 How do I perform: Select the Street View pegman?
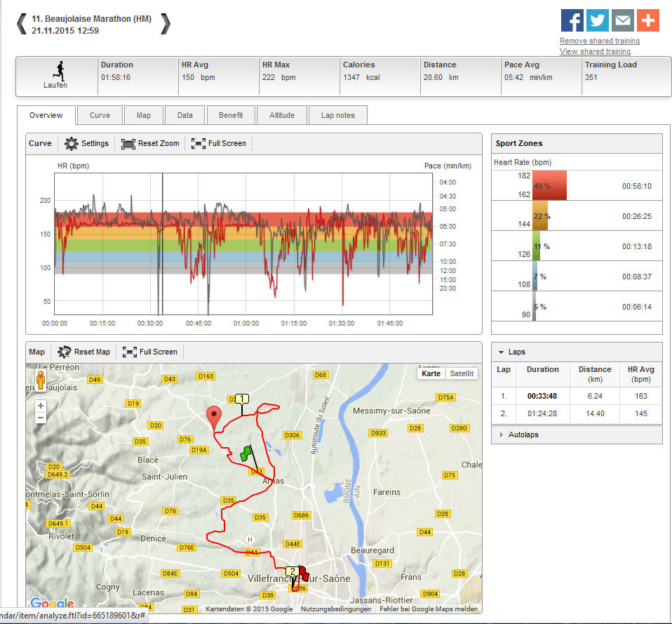41,380
